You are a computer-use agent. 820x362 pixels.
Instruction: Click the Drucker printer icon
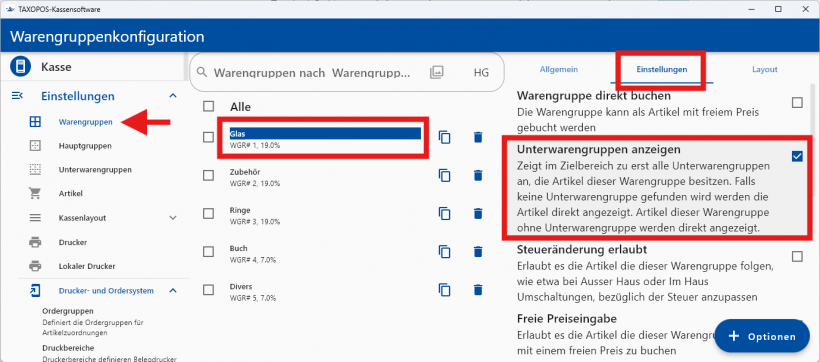pyautogui.click(x=35, y=242)
